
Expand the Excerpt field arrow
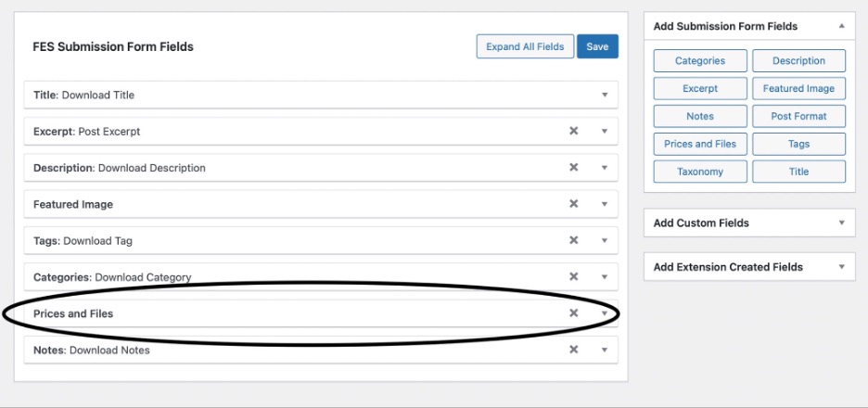tap(605, 131)
